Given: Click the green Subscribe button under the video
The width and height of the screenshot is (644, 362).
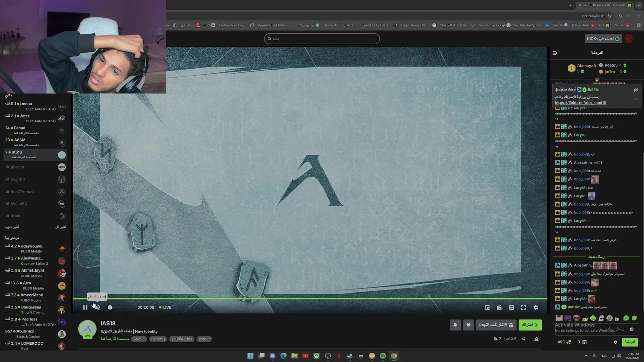Looking at the screenshot, I should point(530,325).
